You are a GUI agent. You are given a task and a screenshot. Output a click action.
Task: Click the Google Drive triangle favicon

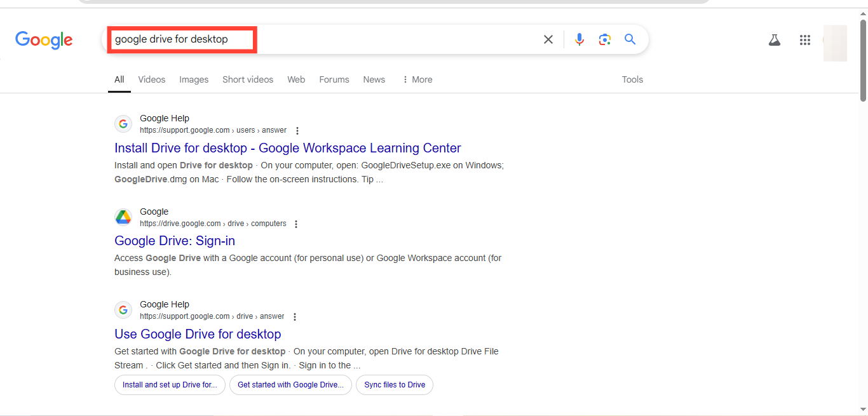(123, 217)
